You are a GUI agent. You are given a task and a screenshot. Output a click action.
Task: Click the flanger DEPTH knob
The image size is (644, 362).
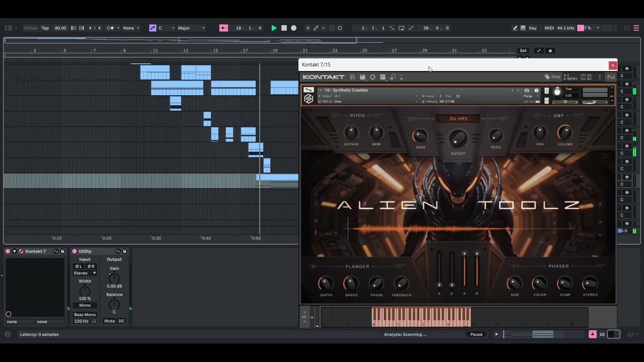(326, 284)
